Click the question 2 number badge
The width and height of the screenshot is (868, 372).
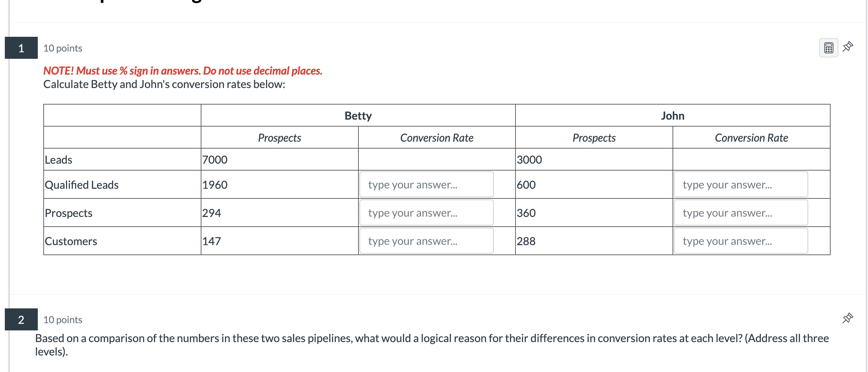(21, 319)
